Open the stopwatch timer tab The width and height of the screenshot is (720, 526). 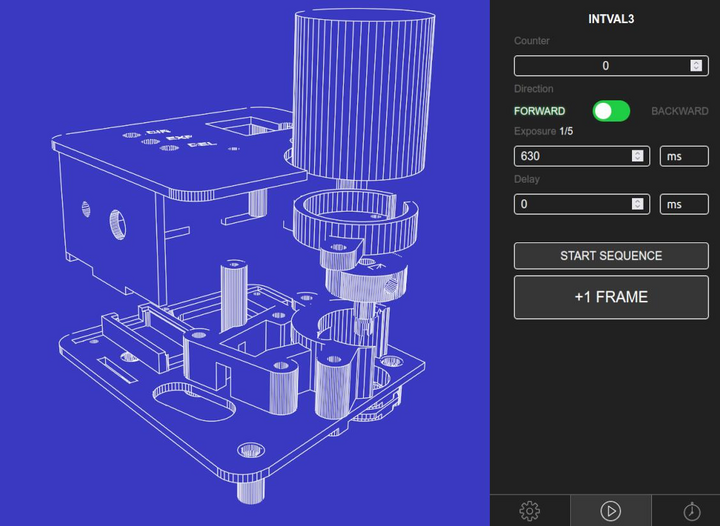pos(691,511)
